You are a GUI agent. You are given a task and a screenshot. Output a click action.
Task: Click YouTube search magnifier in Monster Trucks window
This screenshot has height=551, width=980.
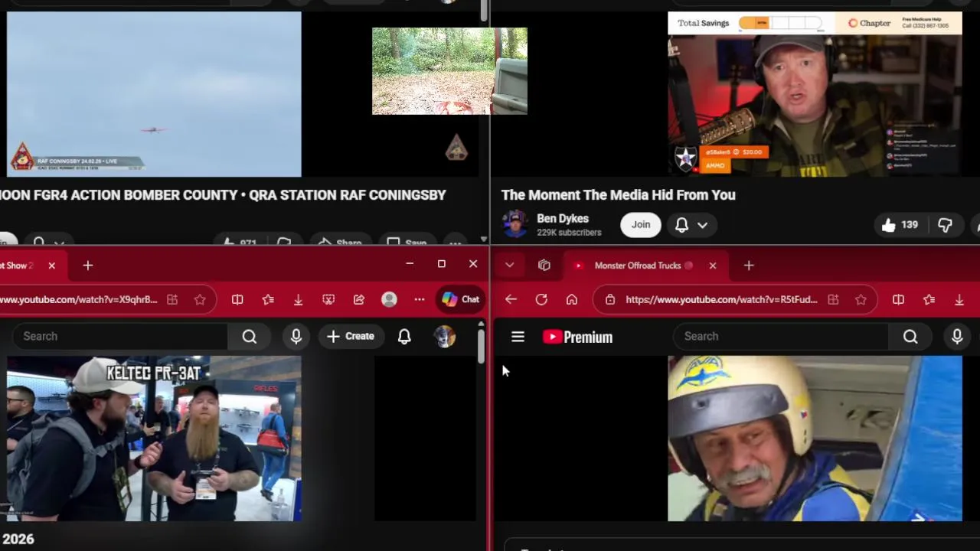pyautogui.click(x=910, y=336)
